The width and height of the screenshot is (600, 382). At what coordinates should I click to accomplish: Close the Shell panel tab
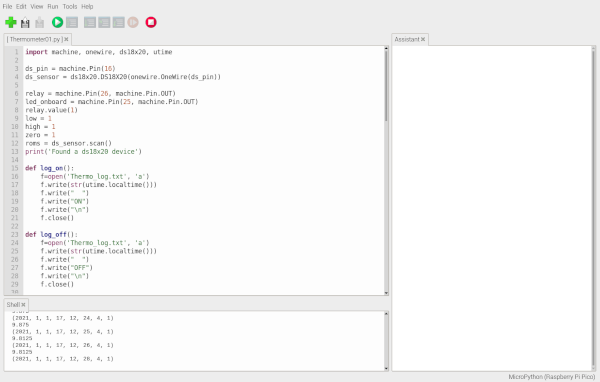click(23, 305)
